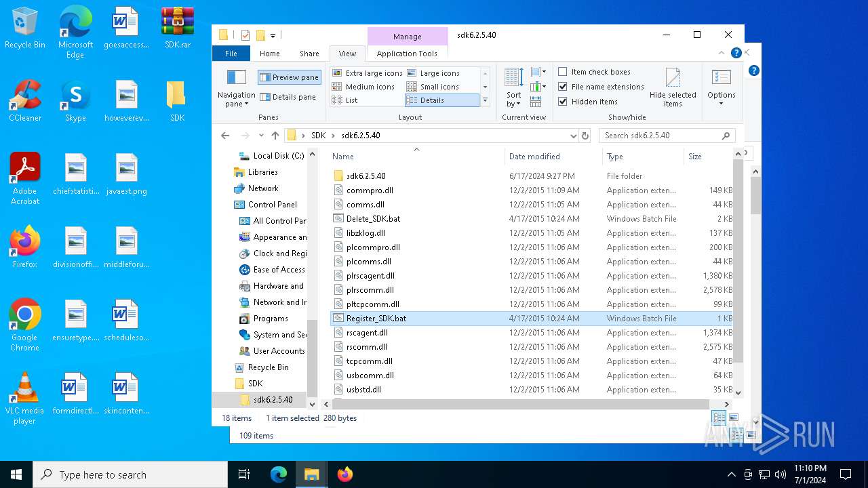This screenshot has width=868, height=488.
Task: Select Details layout view
Action: 442,100
